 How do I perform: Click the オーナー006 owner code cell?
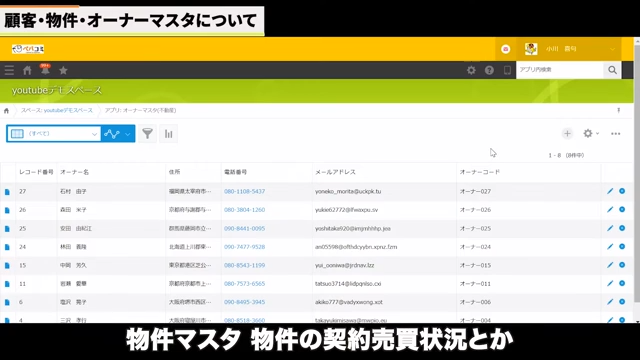tap(475, 302)
